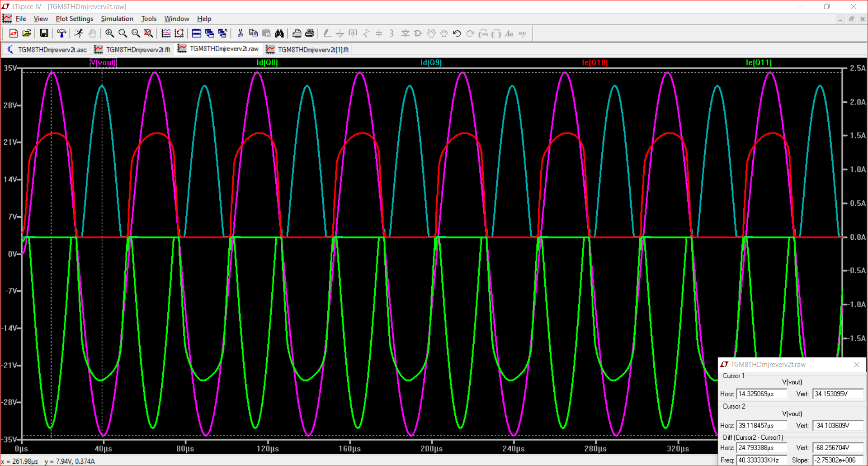Click the Cut scissors icon
Viewport: 868px width, 466px height.
click(240, 33)
